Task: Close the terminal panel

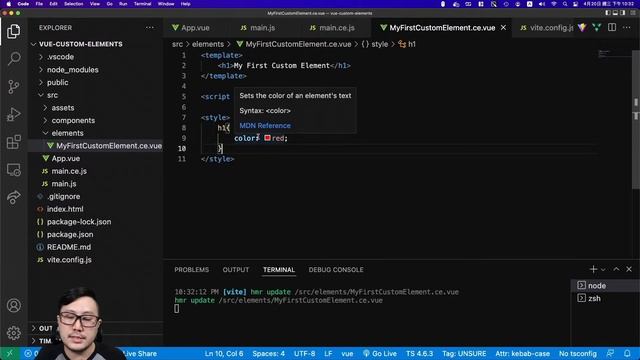Action: pos(629,269)
